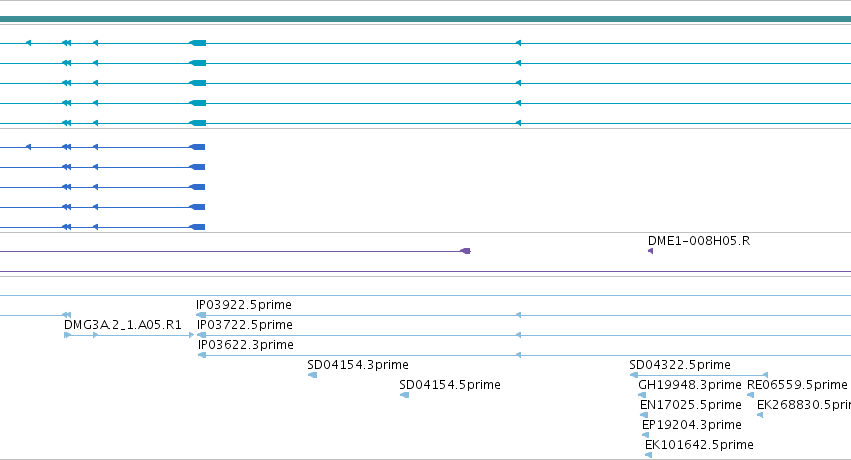The image size is (851, 460).
Task: Select the EK101642.5prime label
Action: (699, 445)
